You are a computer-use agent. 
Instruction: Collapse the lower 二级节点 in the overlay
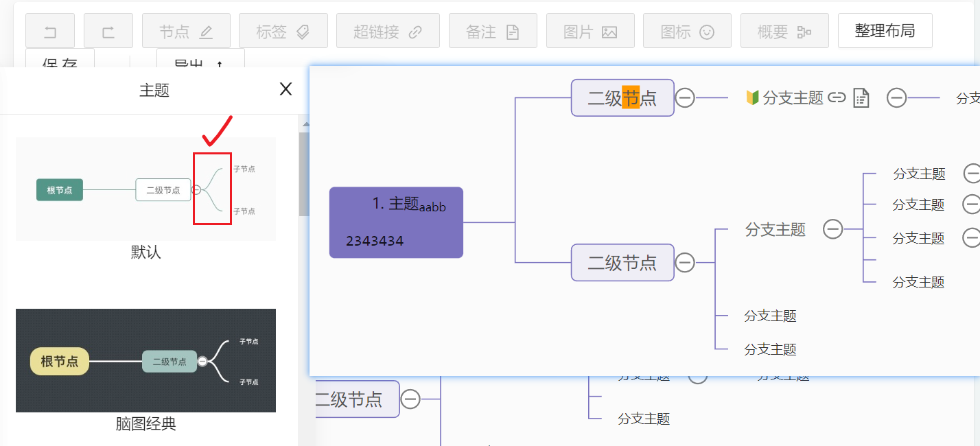click(685, 262)
